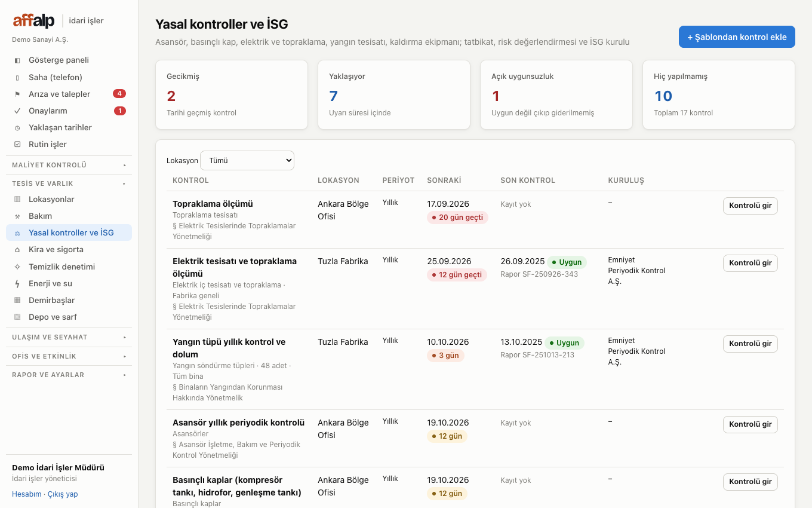This screenshot has height=508, width=812.
Task: Click the Açık uygunsuzluk summary card
Action: tap(556, 94)
